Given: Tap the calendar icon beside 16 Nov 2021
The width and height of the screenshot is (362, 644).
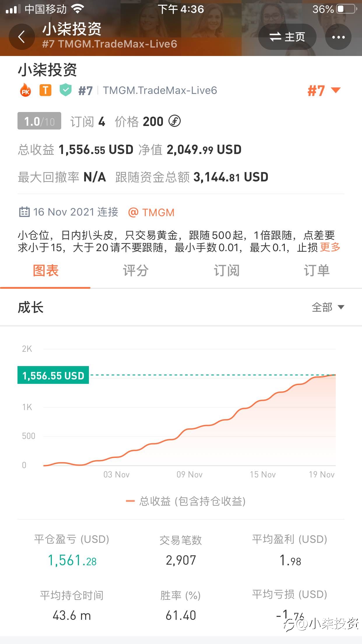Looking at the screenshot, I should click(x=24, y=212).
